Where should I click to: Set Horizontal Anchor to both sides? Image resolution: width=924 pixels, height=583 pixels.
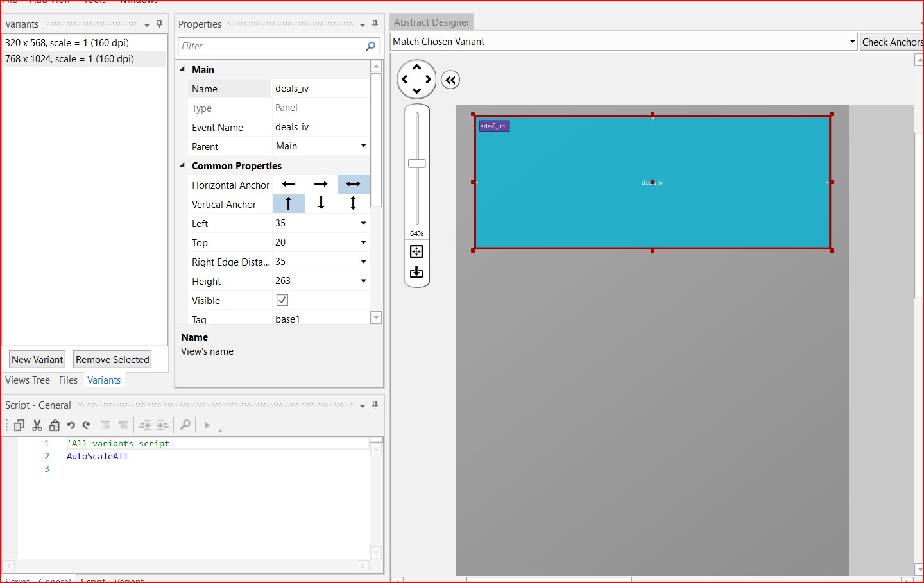(354, 184)
